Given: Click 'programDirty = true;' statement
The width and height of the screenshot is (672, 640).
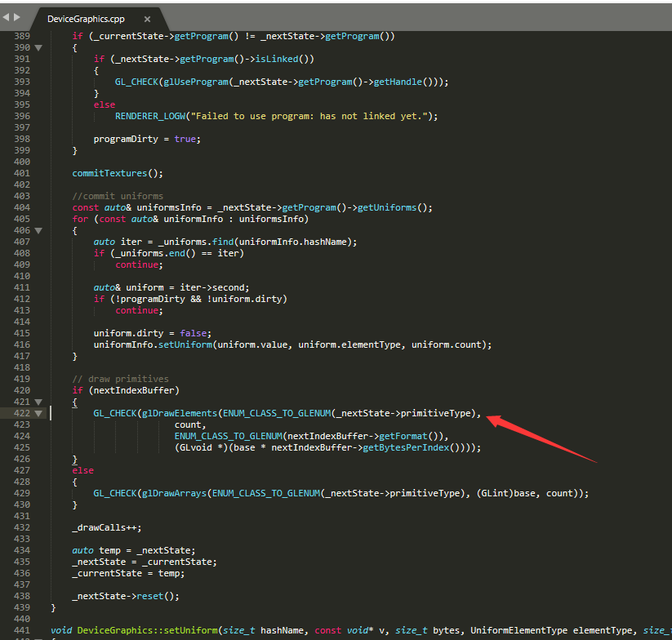Looking at the screenshot, I should (x=147, y=139).
